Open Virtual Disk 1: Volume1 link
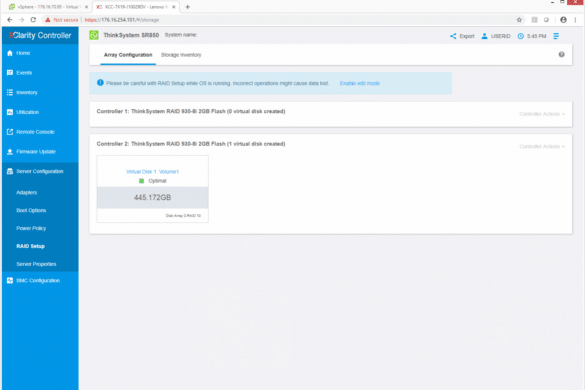This screenshot has height=390, width=585. [x=152, y=172]
